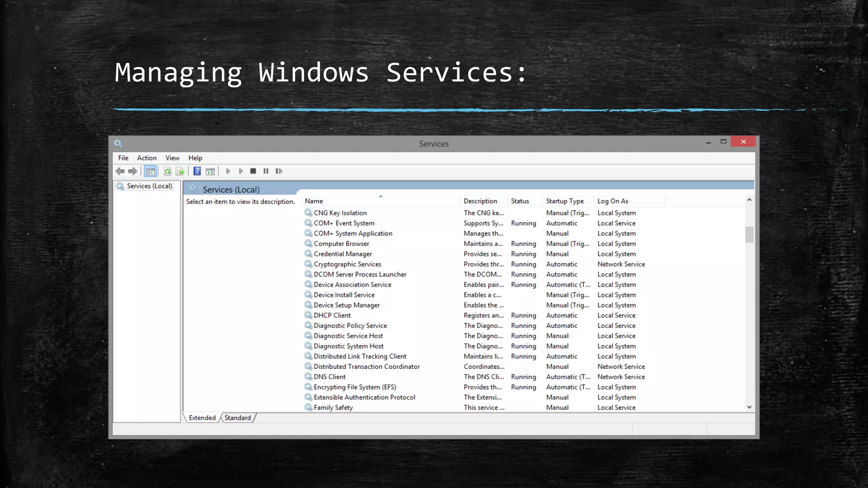Open the File menu

pos(123,158)
